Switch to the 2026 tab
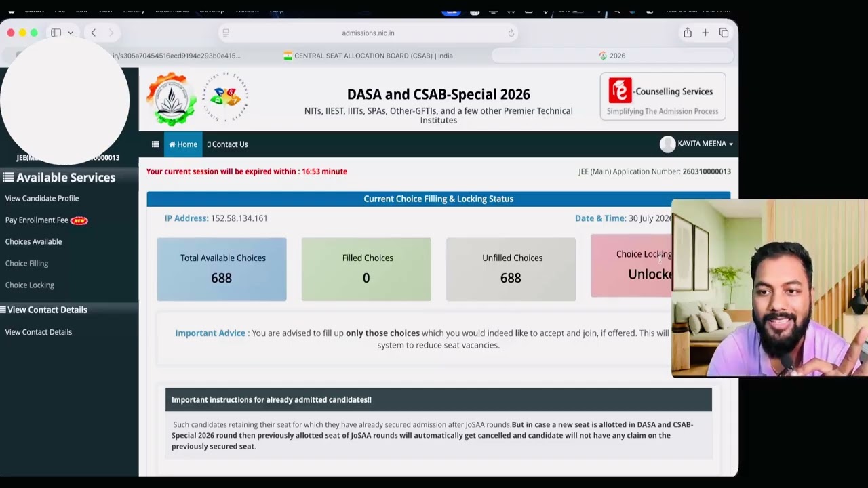 pos(612,56)
